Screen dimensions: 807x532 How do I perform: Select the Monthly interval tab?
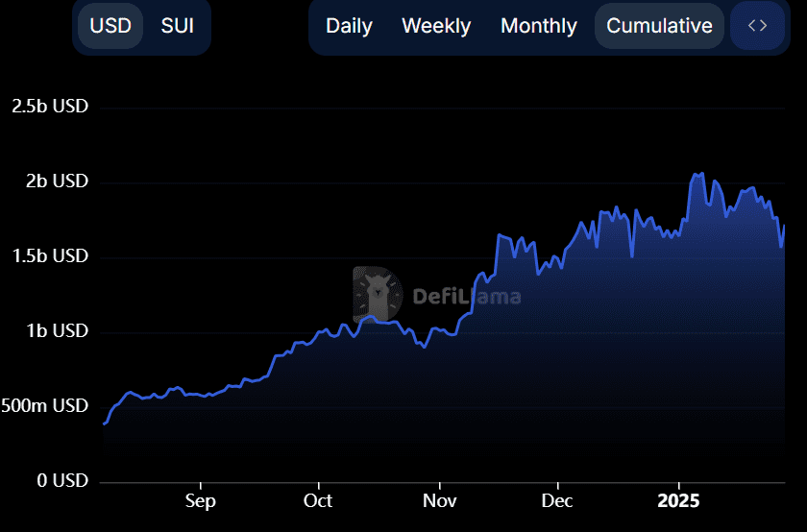[539, 26]
